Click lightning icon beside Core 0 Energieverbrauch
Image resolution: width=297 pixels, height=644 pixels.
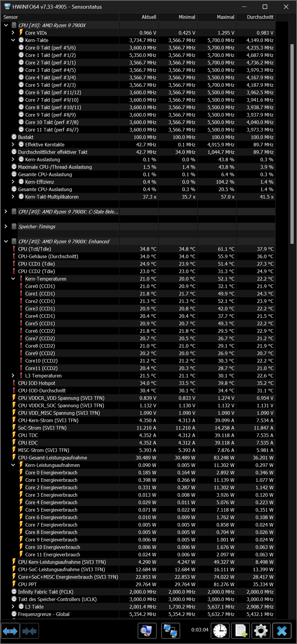[21, 472]
